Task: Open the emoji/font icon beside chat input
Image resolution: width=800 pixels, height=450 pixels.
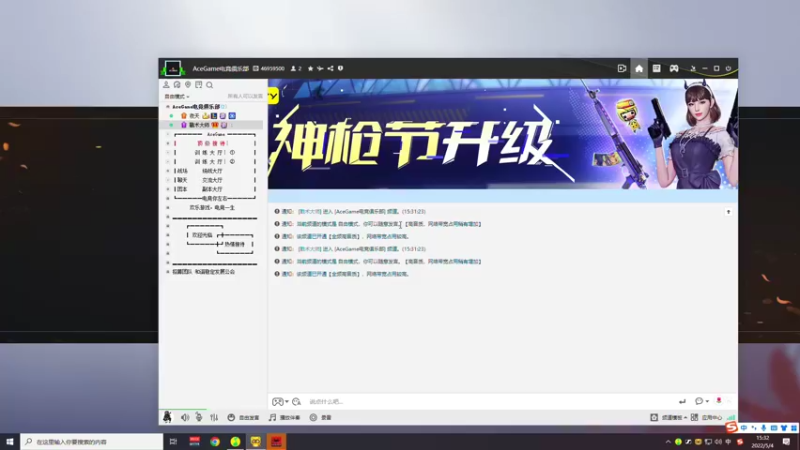Action: pyautogui.click(x=296, y=402)
